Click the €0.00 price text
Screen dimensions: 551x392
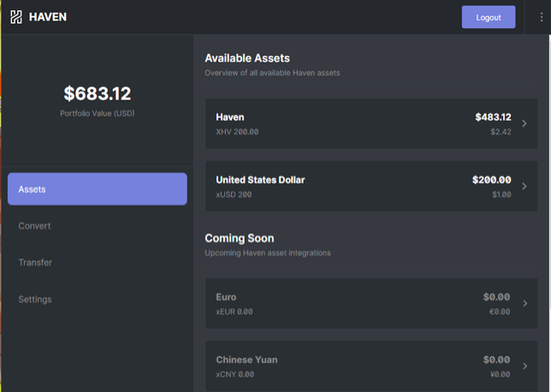pos(500,312)
